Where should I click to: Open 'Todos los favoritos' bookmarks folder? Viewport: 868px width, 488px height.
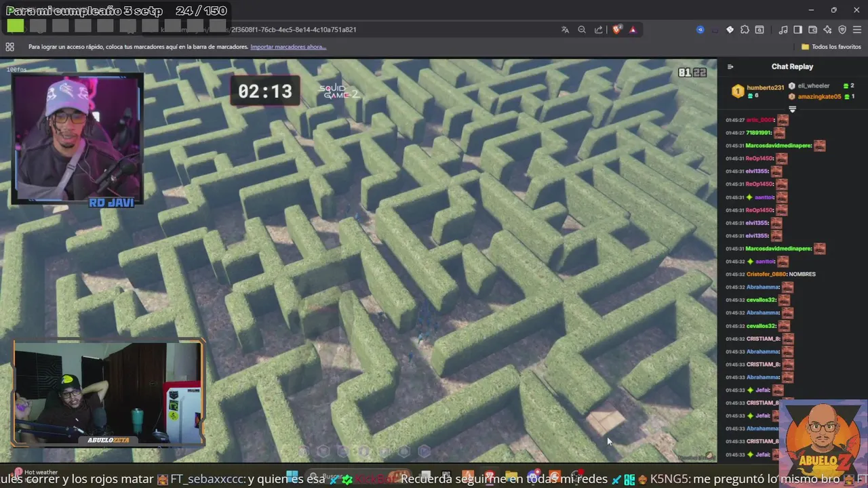[x=831, y=47]
